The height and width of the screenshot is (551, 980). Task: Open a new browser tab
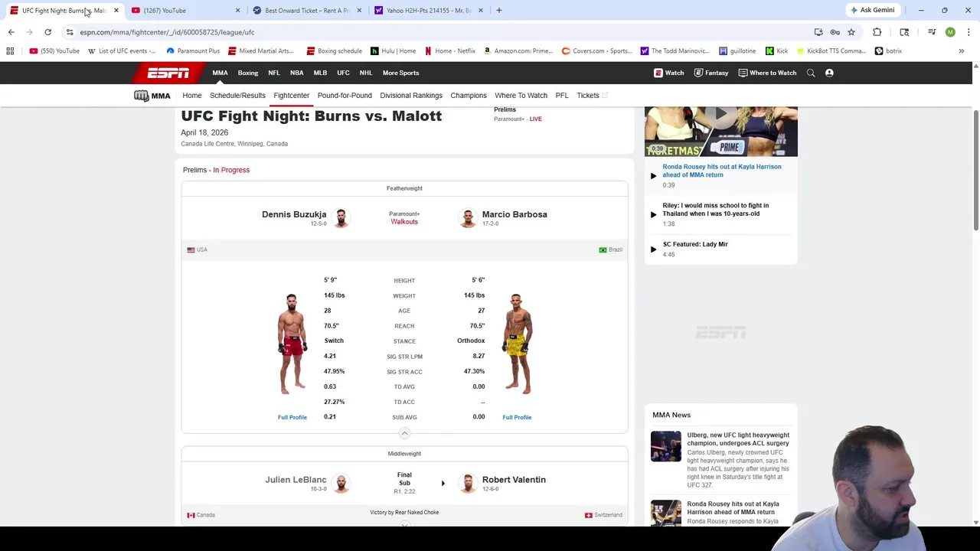point(499,11)
